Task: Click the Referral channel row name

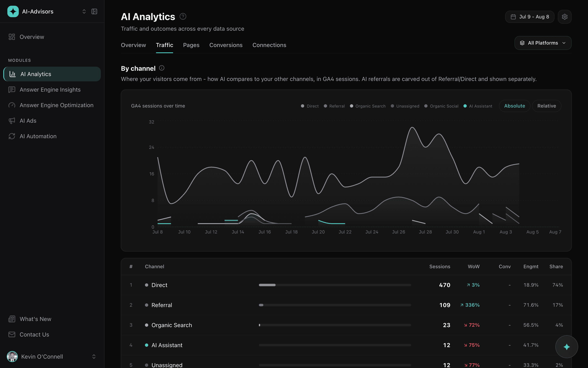Action: 161,305
